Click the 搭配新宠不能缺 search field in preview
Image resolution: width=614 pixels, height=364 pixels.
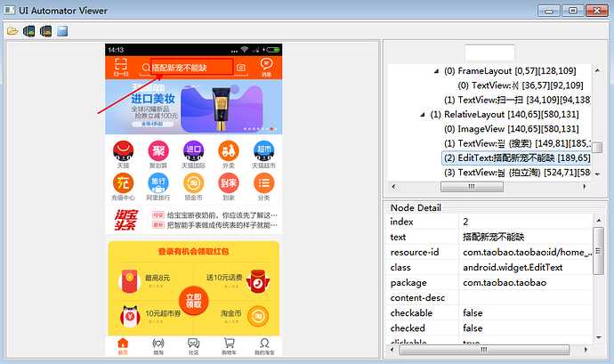pyautogui.click(x=192, y=67)
